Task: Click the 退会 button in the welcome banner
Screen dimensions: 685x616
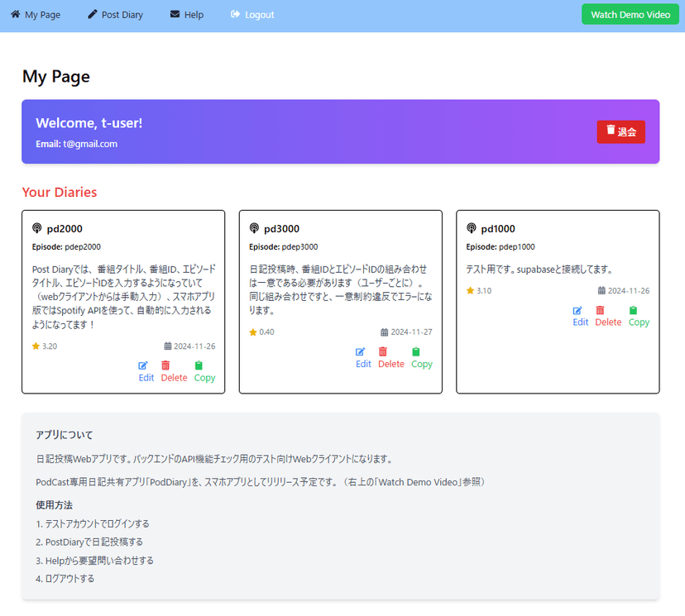Action: pyautogui.click(x=621, y=131)
